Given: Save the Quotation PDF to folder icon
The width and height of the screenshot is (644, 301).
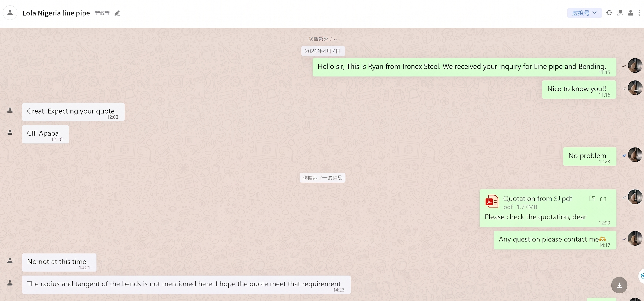Looking at the screenshot, I should (592, 198).
